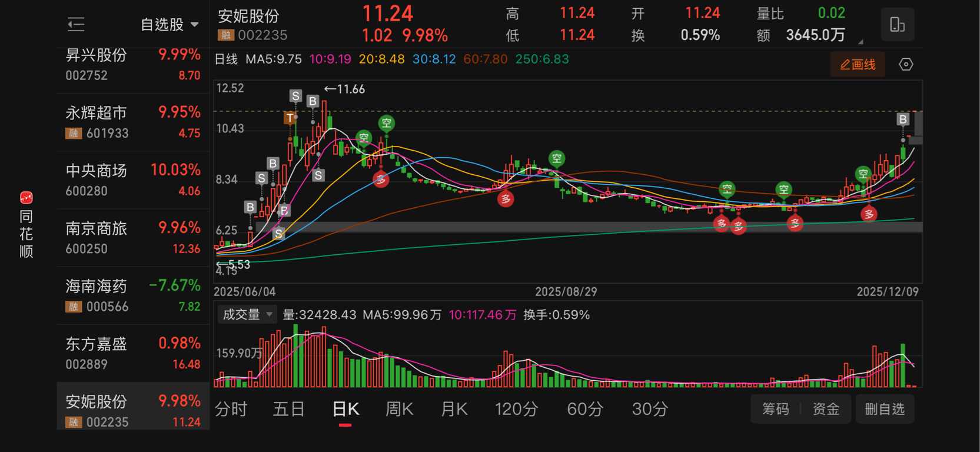Click the yellow 20:8.48 moving average label
Image resolution: width=980 pixels, height=452 pixels.
pyautogui.click(x=382, y=59)
